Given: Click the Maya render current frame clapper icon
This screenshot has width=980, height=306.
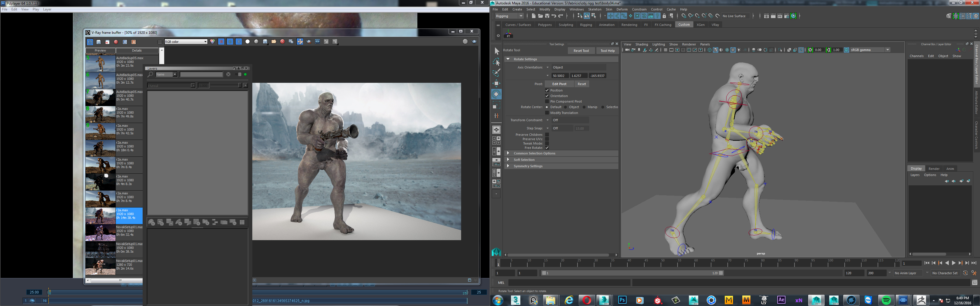Looking at the screenshot, I should click(x=773, y=16).
